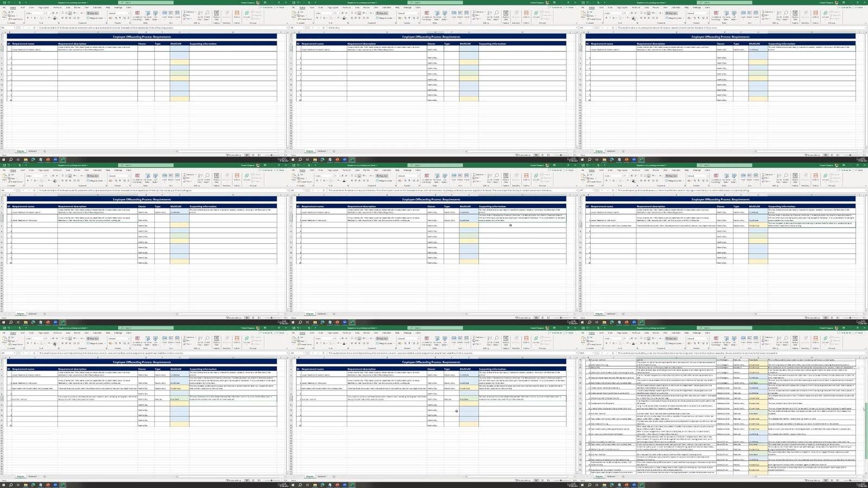Open Formulas tab in the fully populated table window
Image resolution: width=868 pixels, height=488 pixels.
[636, 333]
